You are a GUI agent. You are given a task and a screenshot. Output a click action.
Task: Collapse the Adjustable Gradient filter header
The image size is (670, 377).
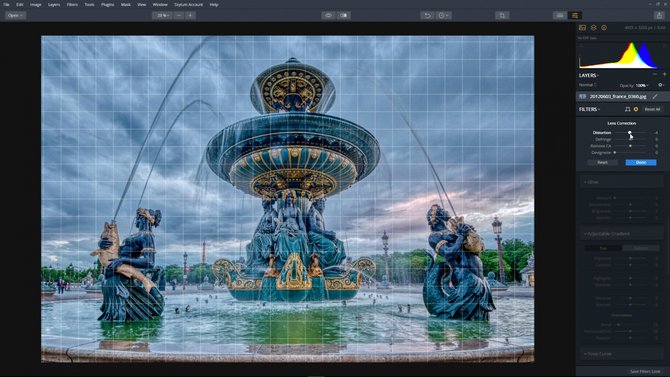point(621,234)
